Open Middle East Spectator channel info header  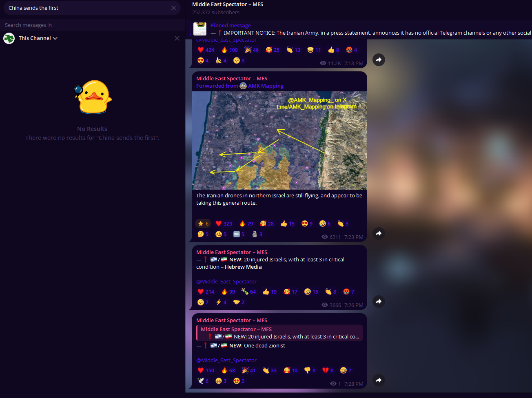click(228, 4)
